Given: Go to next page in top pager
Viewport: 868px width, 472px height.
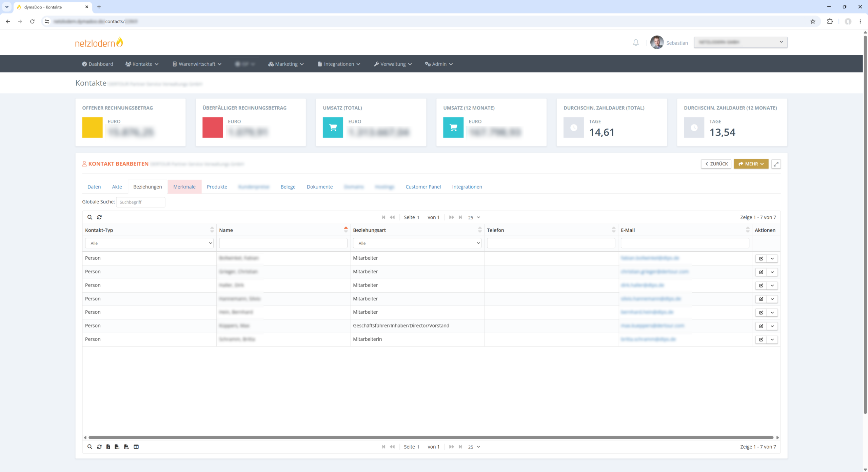Looking at the screenshot, I should (451, 217).
